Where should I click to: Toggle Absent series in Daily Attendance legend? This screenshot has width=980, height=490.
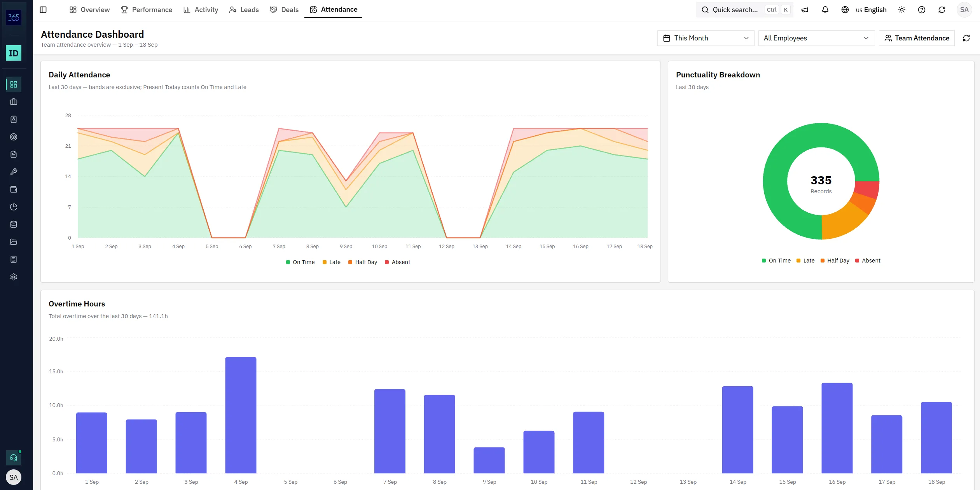pos(397,262)
